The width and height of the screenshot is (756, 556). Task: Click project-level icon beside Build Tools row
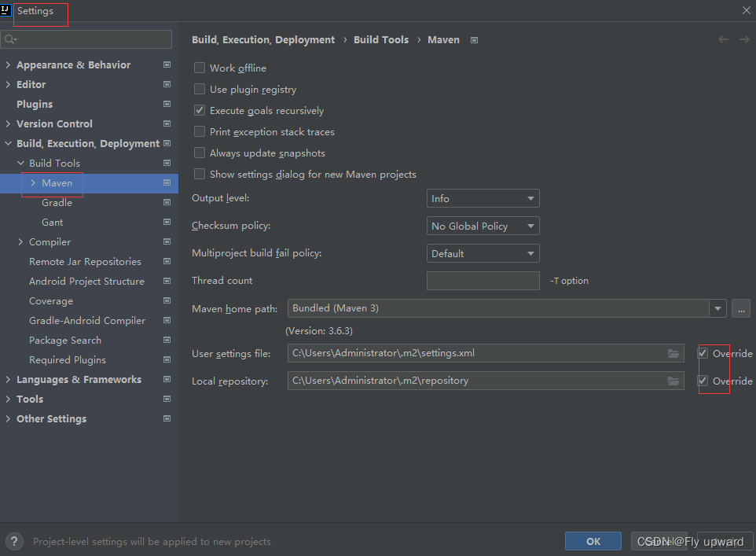coord(167,163)
